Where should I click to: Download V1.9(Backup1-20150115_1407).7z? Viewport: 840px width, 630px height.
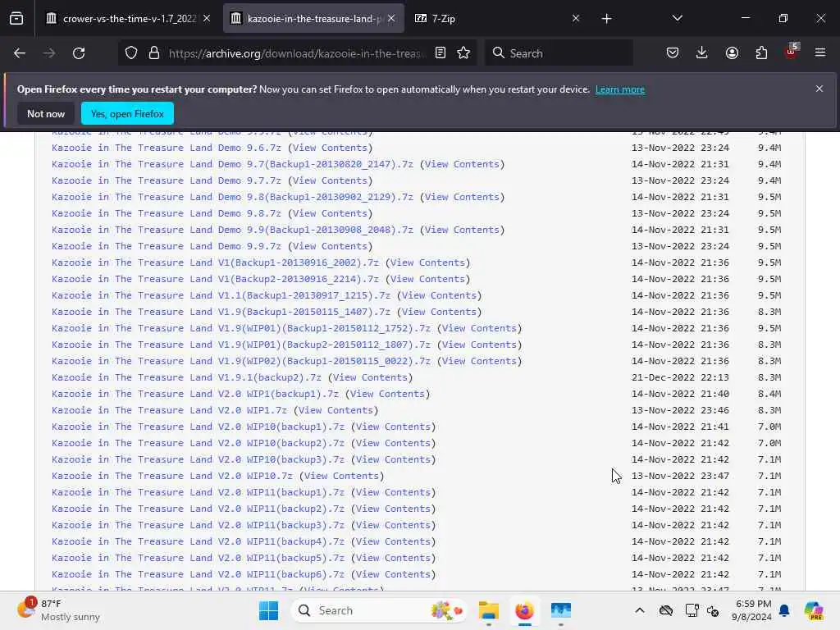[221, 312]
